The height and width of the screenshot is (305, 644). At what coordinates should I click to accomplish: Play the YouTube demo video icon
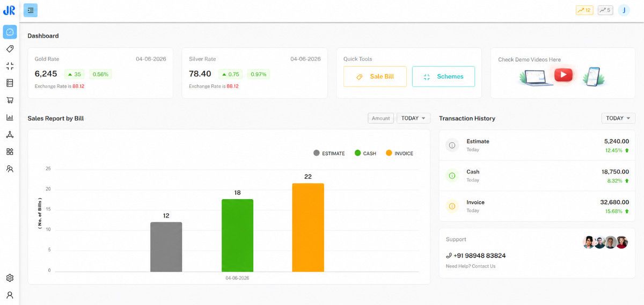click(563, 75)
